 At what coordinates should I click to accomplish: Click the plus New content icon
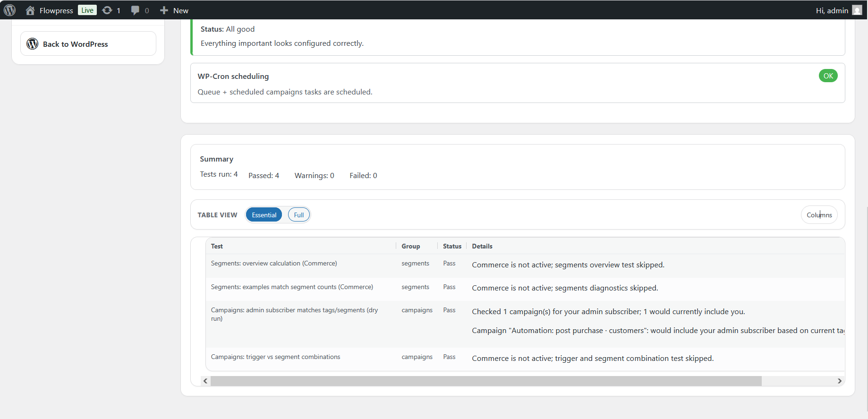pos(164,10)
